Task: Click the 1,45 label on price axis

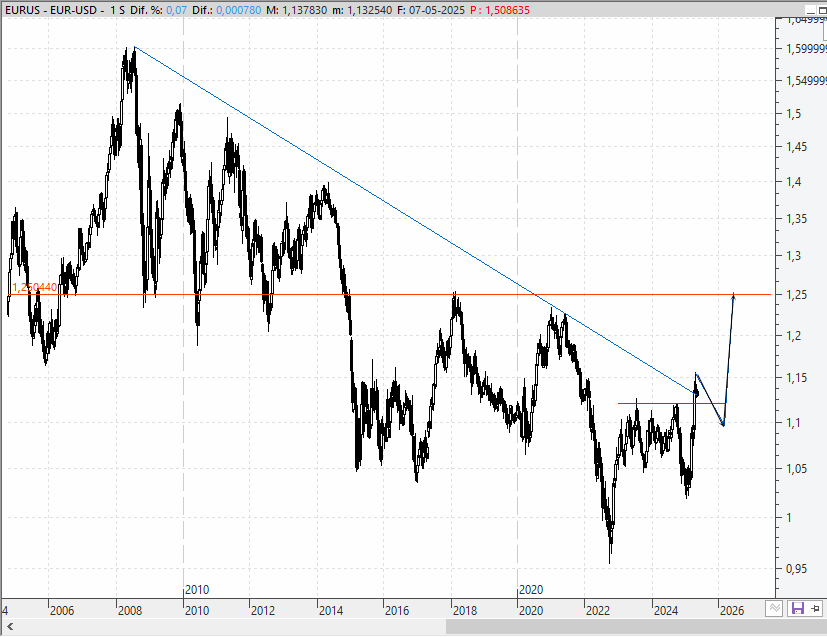Action: coord(796,147)
